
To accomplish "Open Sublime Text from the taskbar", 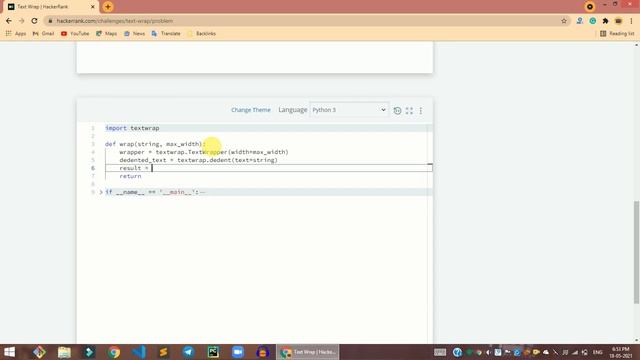I will click(163, 352).
